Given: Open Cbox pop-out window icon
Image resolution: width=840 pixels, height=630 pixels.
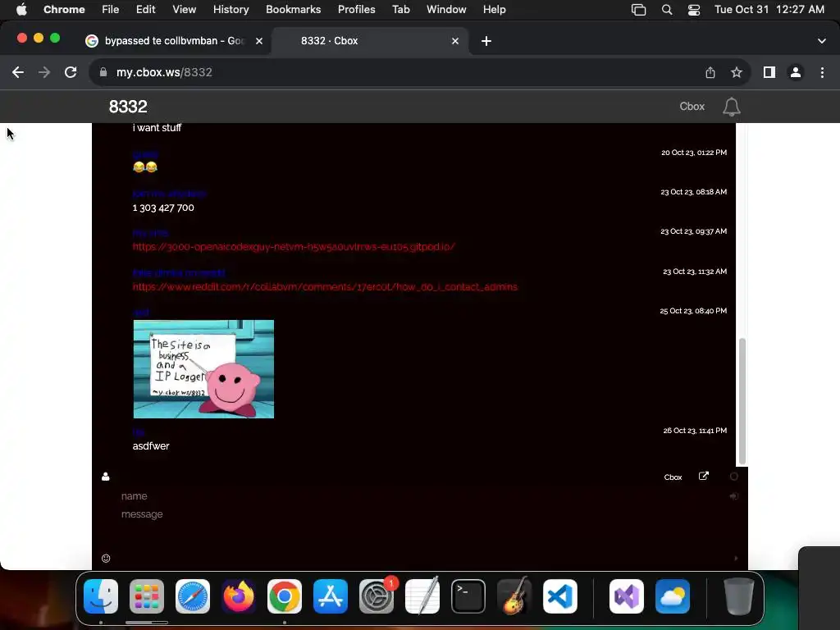Looking at the screenshot, I should 703,477.
